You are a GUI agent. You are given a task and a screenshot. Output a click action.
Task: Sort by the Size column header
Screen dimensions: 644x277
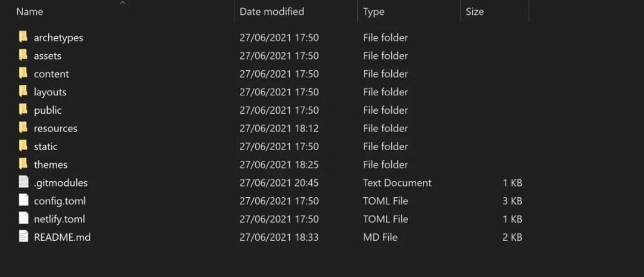(475, 11)
